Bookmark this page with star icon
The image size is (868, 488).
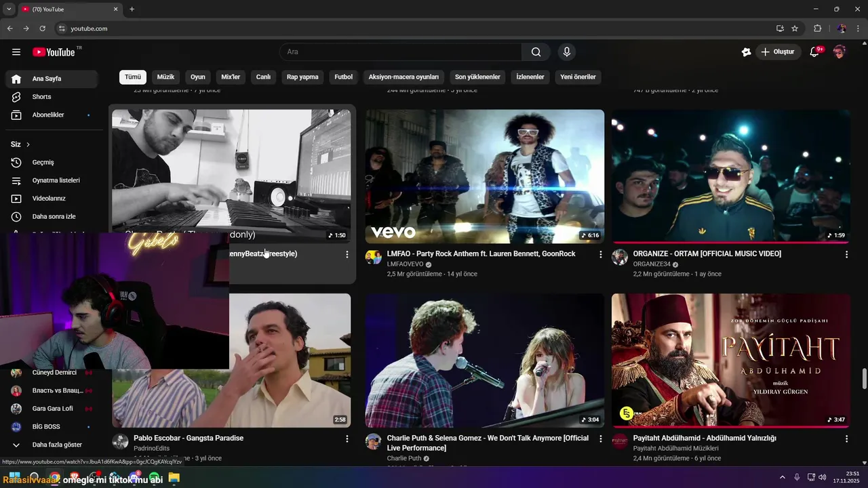tap(795, 28)
